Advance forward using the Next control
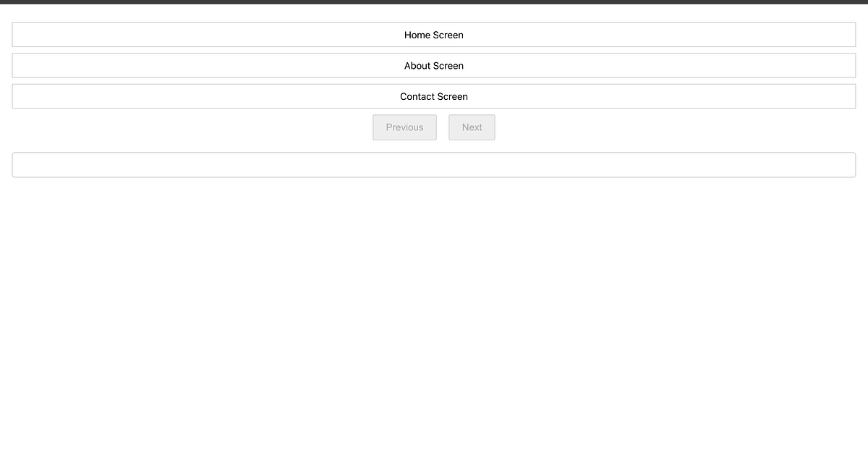The width and height of the screenshot is (868, 474). (x=472, y=127)
